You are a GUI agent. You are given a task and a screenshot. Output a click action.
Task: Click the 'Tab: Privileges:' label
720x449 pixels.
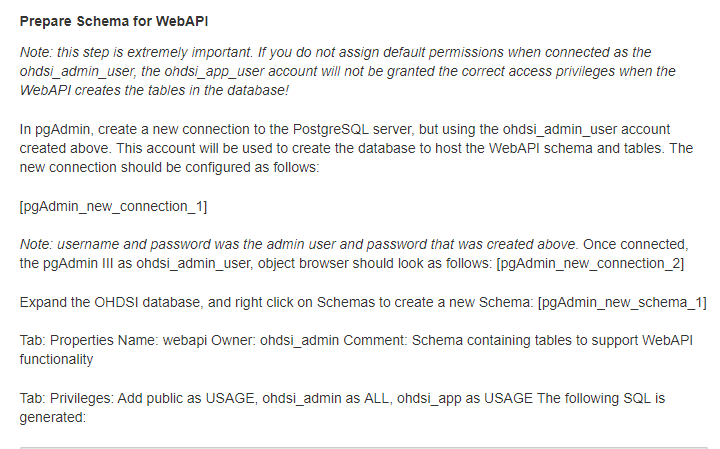tap(67, 398)
